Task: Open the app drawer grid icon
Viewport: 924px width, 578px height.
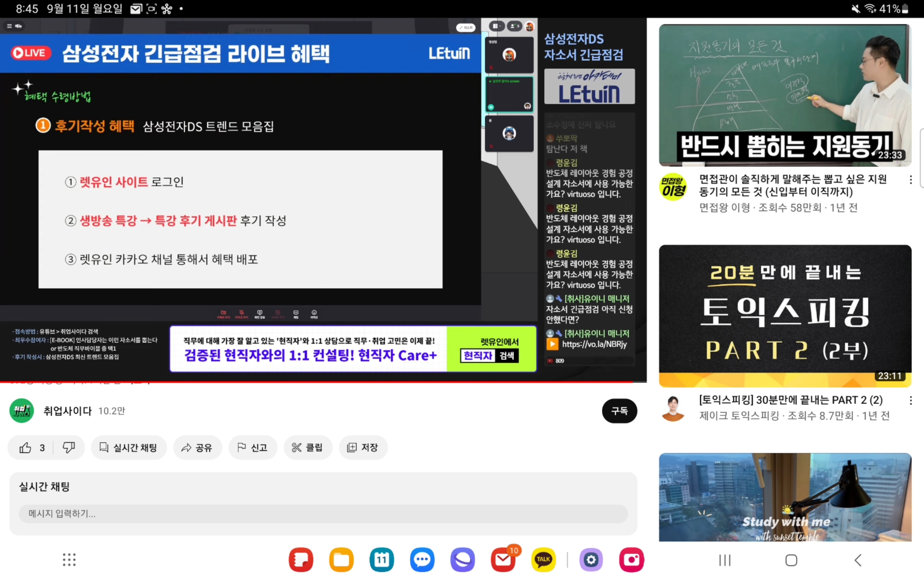Action: coord(69,560)
